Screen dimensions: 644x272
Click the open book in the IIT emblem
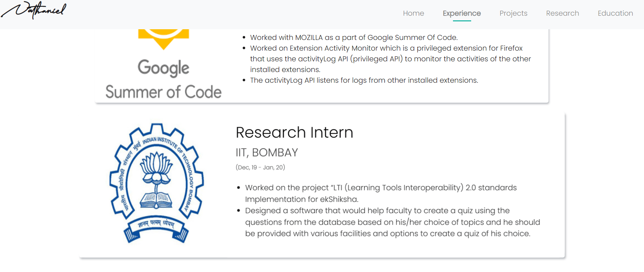tap(156, 200)
